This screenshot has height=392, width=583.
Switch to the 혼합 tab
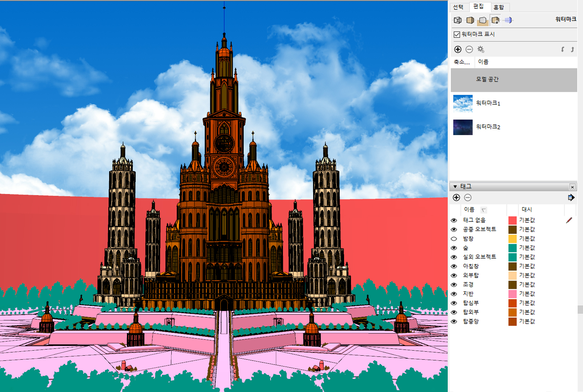tap(499, 7)
